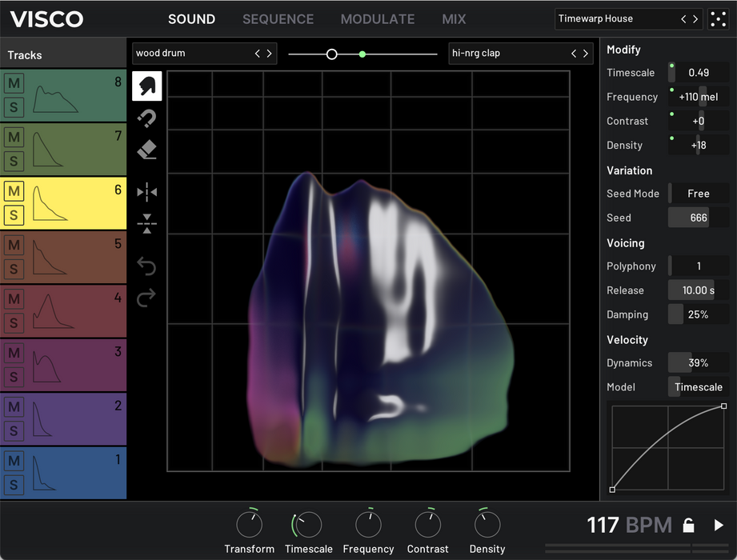737x560 pixels.
Task: Click the redo arrow icon
Action: (147, 298)
